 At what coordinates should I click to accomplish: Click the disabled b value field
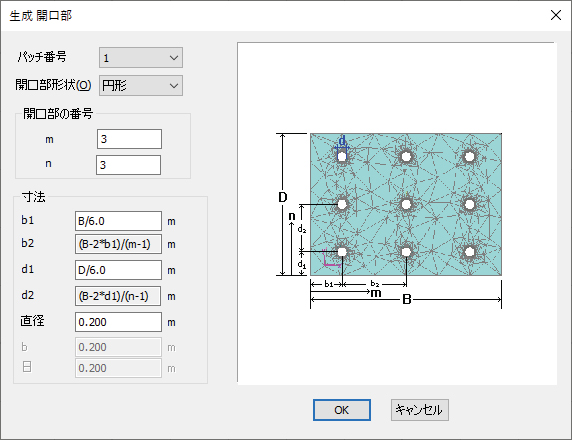click(118, 347)
